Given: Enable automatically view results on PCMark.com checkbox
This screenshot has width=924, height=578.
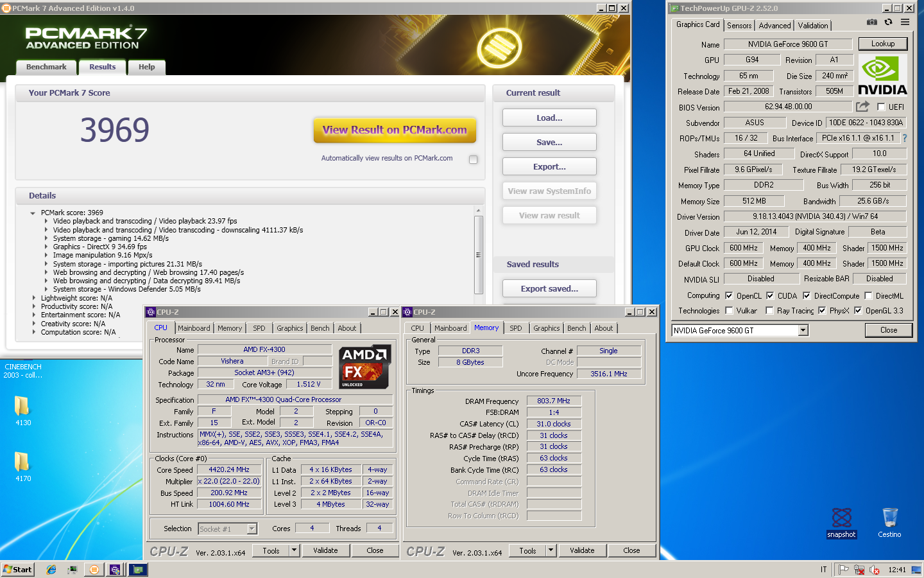Looking at the screenshot, I should coord(473,159).
